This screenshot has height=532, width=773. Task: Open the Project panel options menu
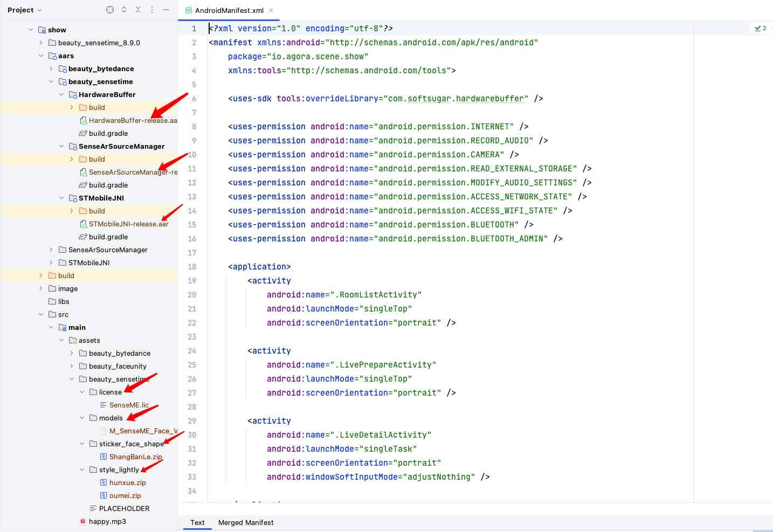click(x=152, y=10)
